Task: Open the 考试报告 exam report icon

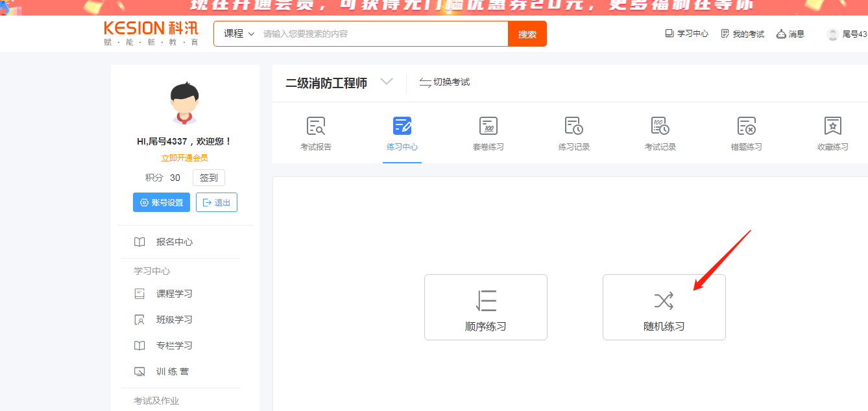Action: (315, 126)
